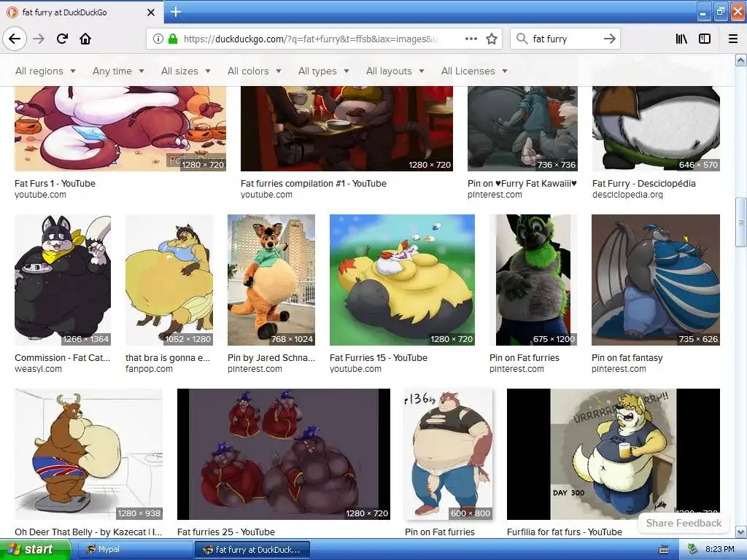Go to the browser home page
This screenshot has width=747, height=560.
pos(85,39)
